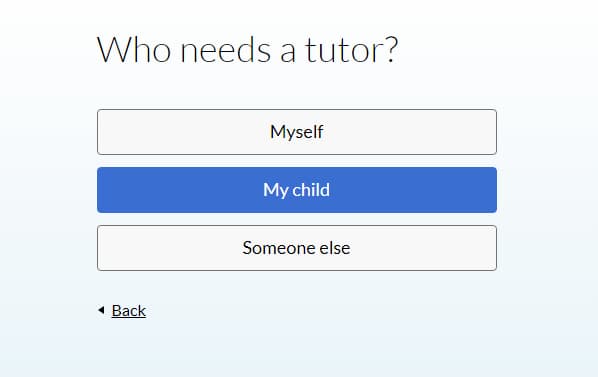Viewport: 598px width, 377px height.
Task: Click the small black back arrow icon
Action: [x=101, y=310]
